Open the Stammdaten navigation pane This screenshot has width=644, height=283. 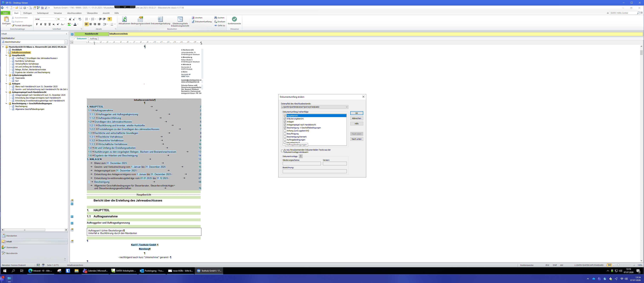pos(34,247)
